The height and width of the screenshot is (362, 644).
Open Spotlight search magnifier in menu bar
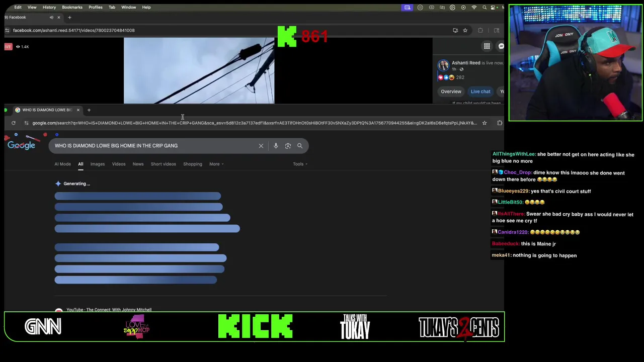[x=485, y=8]
